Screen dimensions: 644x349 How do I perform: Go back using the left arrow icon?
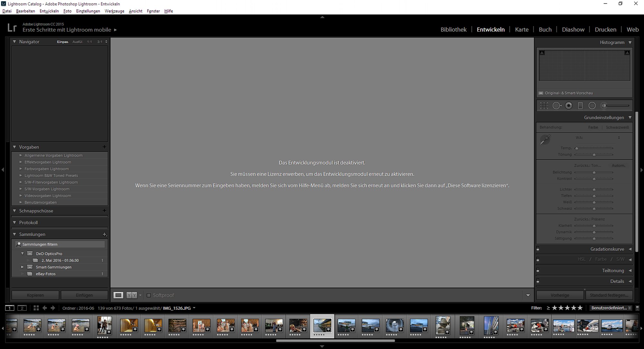coord(45,308)
